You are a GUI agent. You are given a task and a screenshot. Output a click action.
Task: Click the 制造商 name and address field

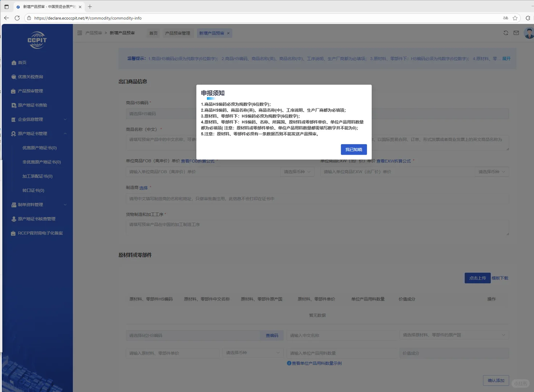(x=317, y=199)
